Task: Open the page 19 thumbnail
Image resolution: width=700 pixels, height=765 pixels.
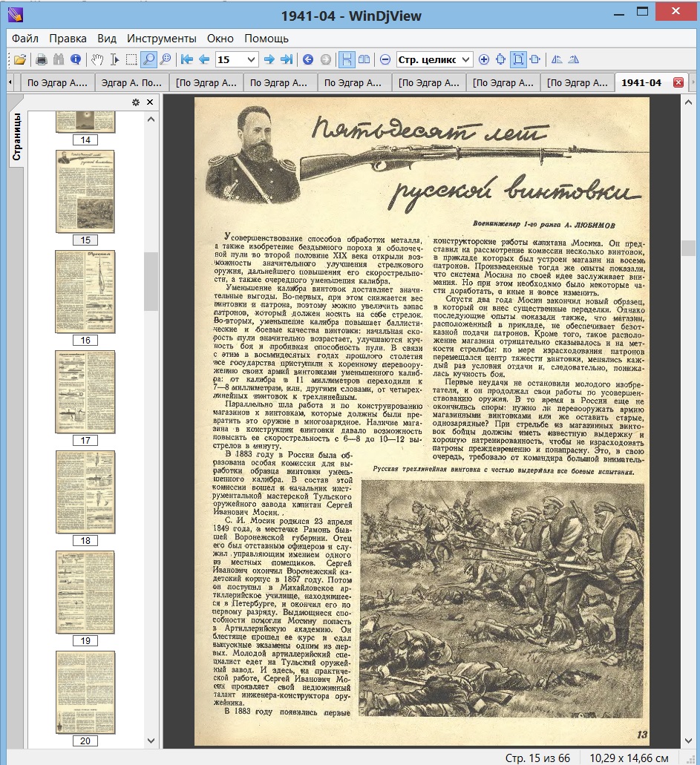Action: click(85, 592)
